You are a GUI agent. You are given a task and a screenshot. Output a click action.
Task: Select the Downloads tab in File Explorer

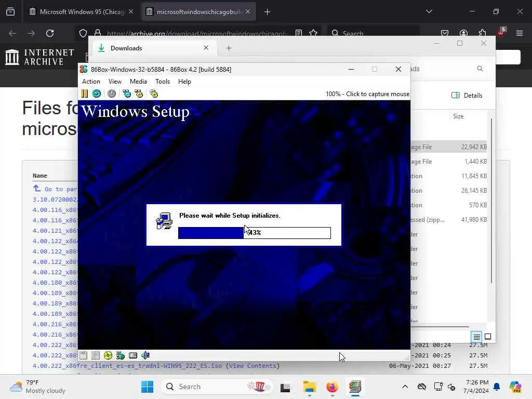coord(153,48)
